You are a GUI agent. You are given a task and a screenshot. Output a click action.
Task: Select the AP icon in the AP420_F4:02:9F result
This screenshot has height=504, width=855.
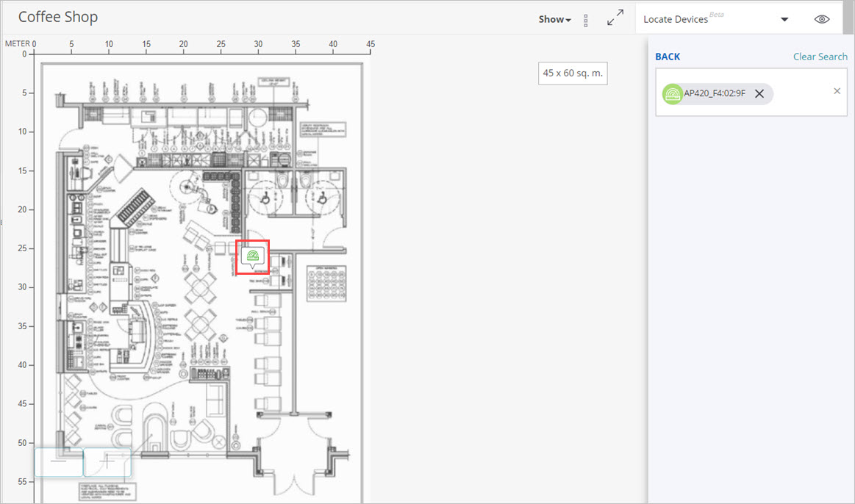pyautogui.click(x=672, y=93)
